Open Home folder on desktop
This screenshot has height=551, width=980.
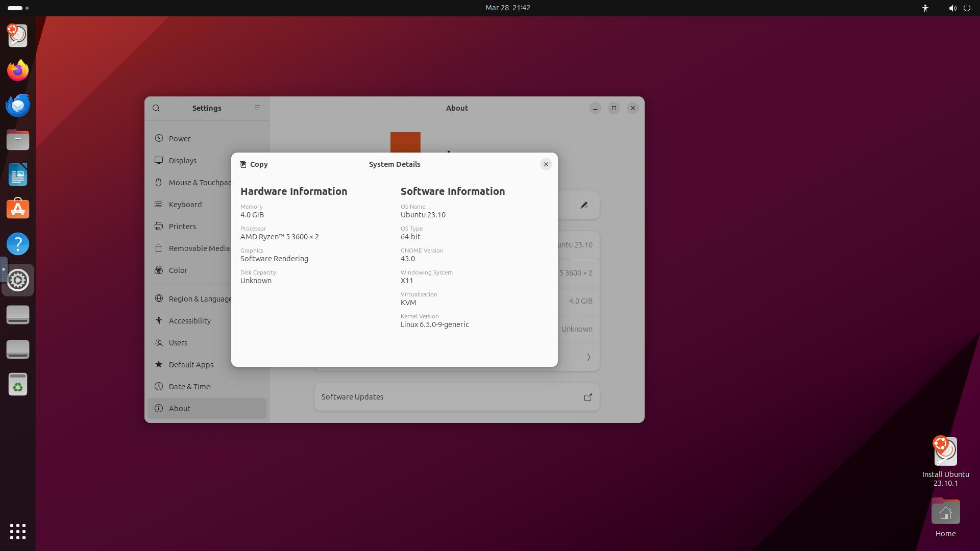pyautogui.click(x=945, y=518)
